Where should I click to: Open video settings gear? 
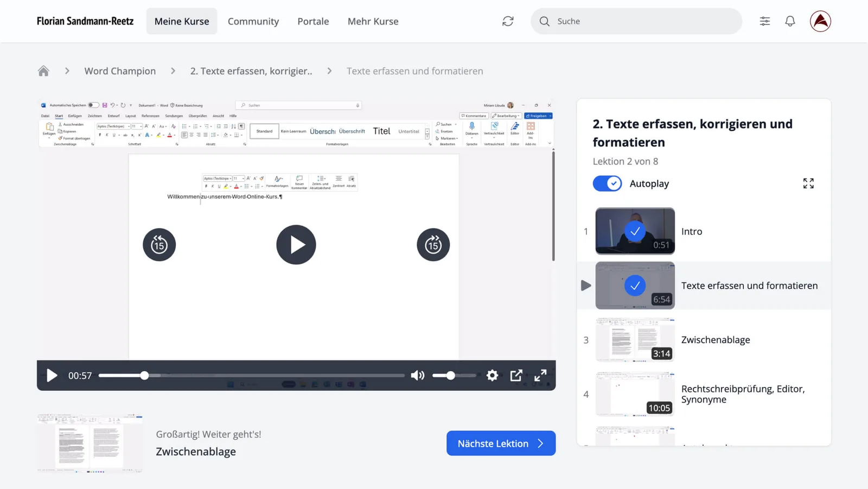(492, 376)
